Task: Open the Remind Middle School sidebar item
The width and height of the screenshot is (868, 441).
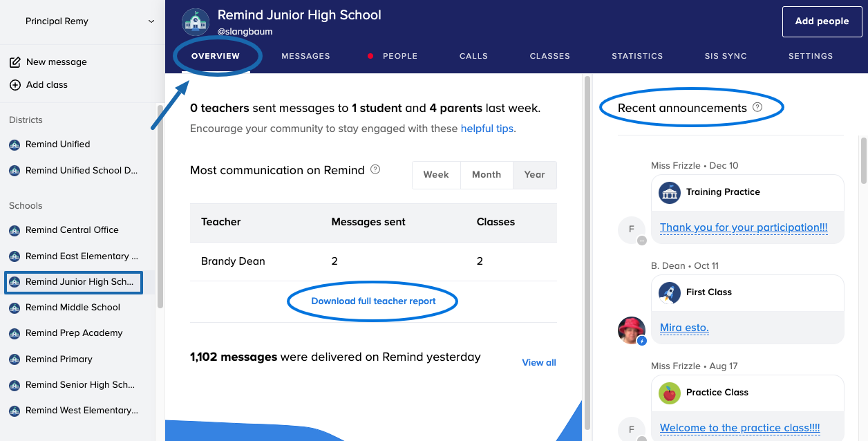Action: pos(73,308)
